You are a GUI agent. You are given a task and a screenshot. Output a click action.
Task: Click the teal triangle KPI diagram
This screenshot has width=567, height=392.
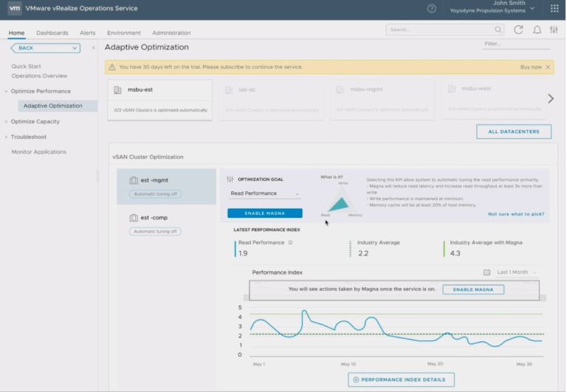(x=339, y=204)
